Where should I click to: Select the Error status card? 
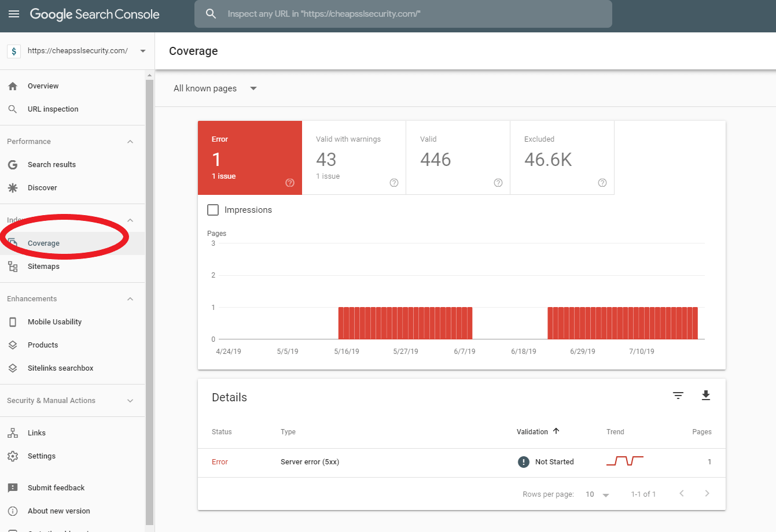[250, 158]
